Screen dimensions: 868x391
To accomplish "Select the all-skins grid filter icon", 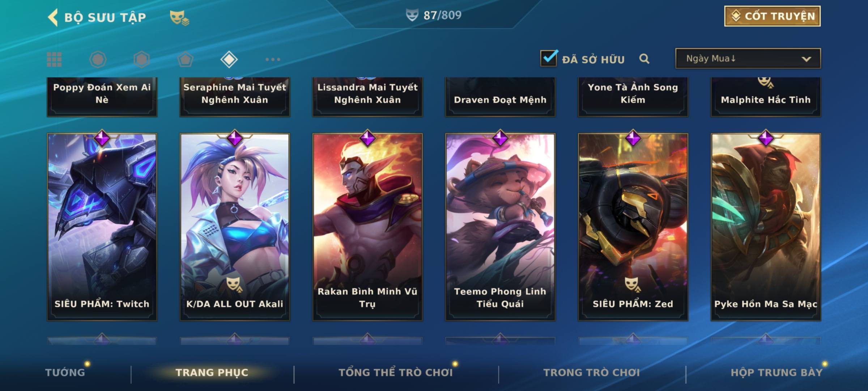I will click(54, 59).
